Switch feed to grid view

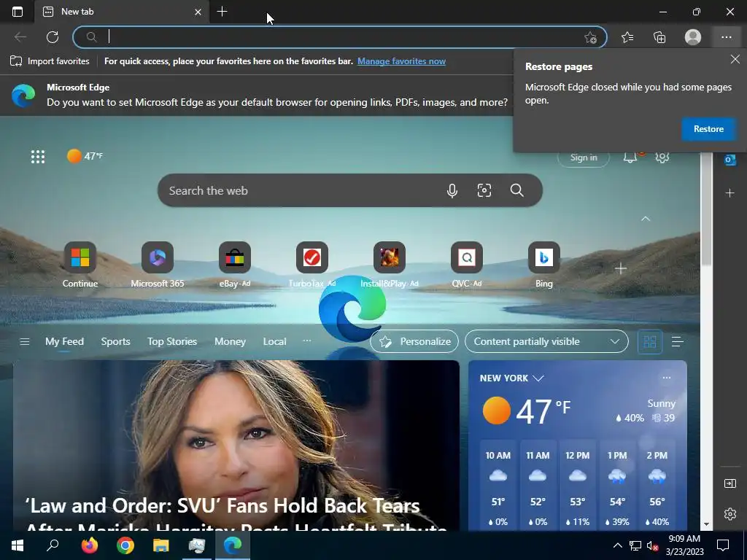(650, 341)
